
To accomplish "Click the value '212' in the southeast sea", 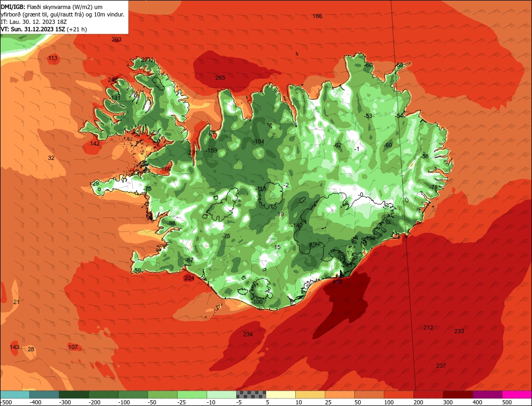I will tap(428, 327).
